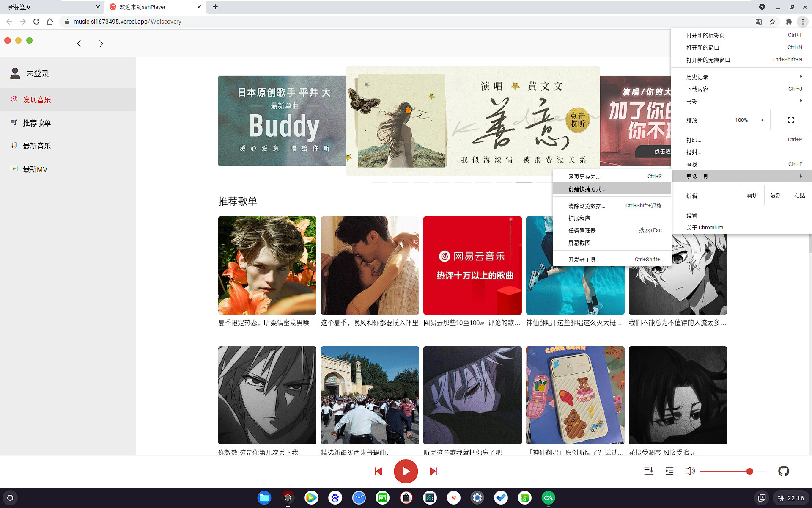Open a new tab with plus button
Screen dimensions: 812x508
click(215, 7)
